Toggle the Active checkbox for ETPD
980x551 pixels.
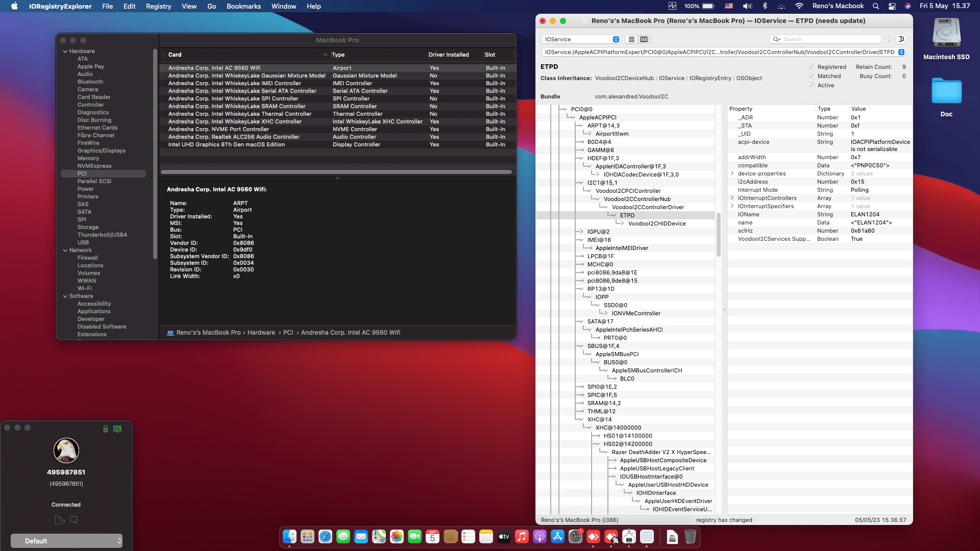point(811,85)
